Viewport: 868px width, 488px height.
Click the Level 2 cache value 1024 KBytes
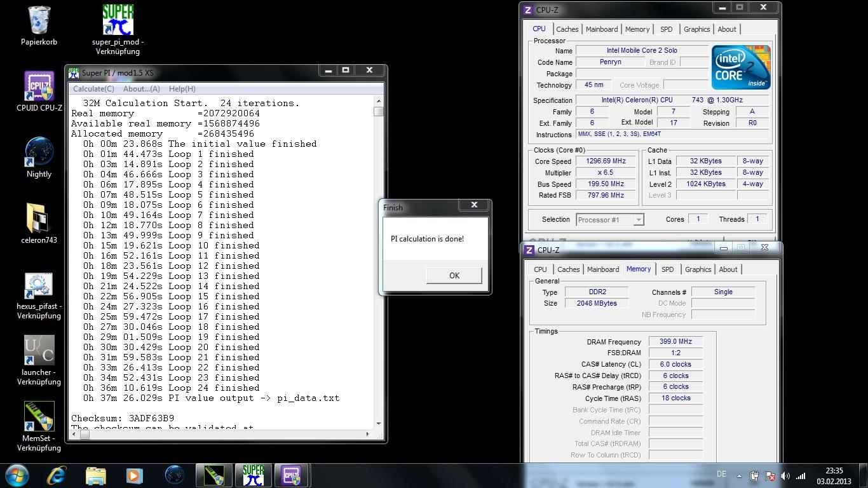point(706,184)
